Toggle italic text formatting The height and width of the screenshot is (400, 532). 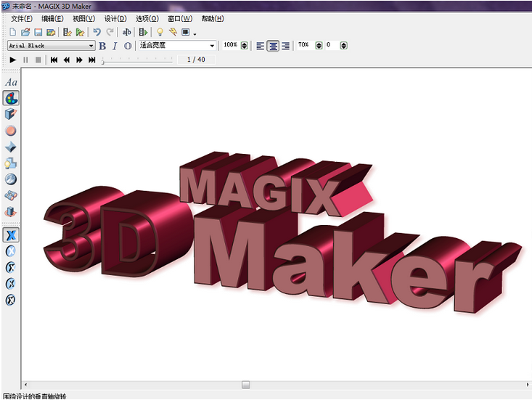(115, 46)
